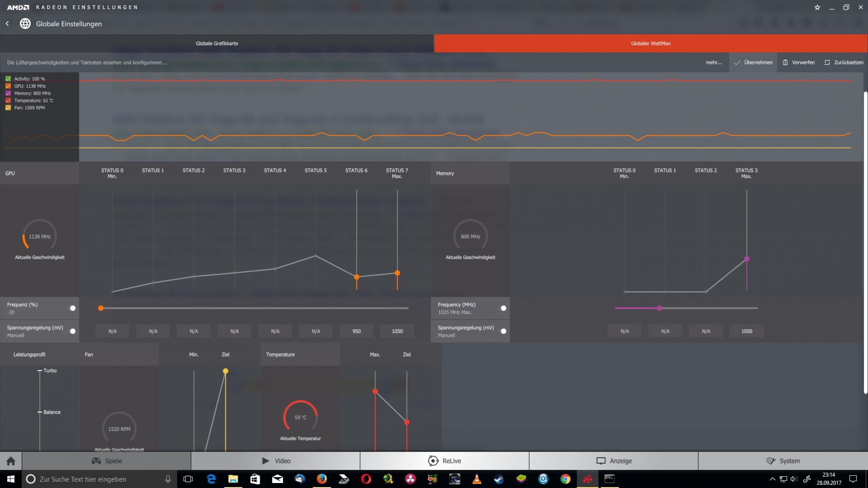This screenshot has width=868, height=488.
Task: Open Microsoft Store from taskbar
Action: [x=255, y=479]
